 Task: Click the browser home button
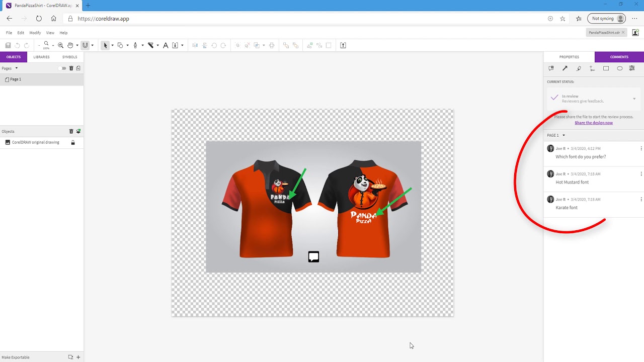53,19
